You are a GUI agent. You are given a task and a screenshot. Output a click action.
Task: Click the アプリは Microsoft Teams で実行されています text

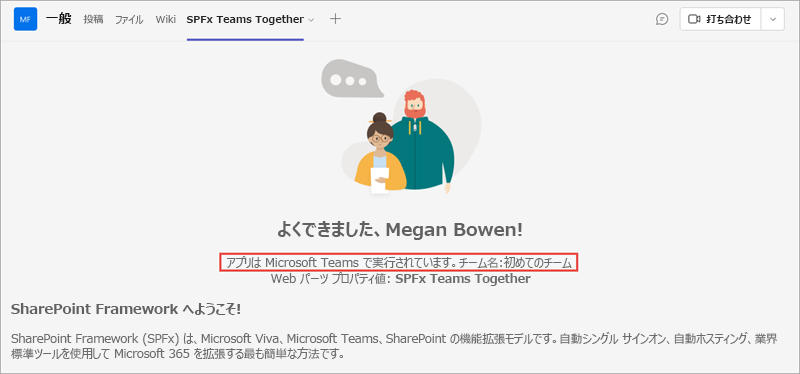pos(341,263)
